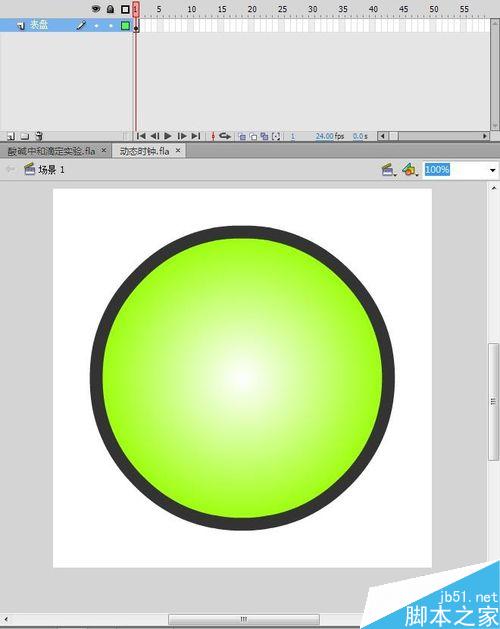500x629 pixels.
Task: Play the timeline animation
Action: 168,136
